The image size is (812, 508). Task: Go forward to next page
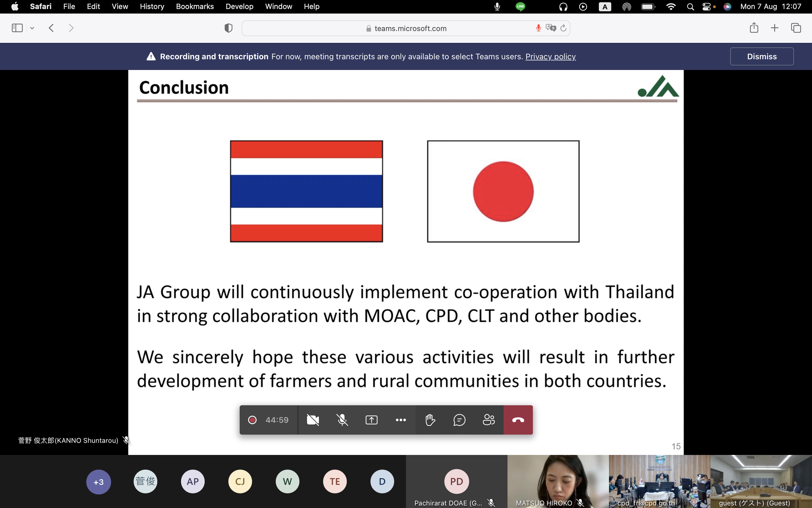click(x=71, y=28)
